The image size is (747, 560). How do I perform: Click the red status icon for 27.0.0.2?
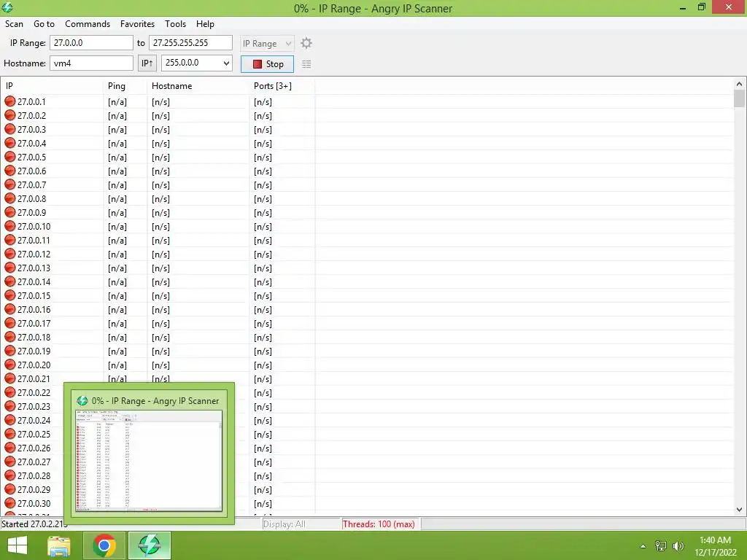pos(10,115)
